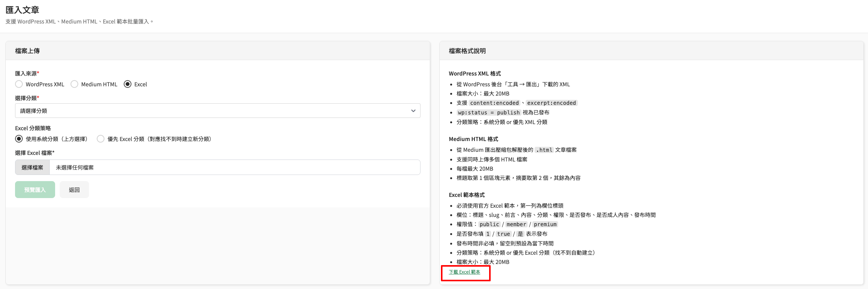The width and height of the screenshot is (868, 289).
Task: Click the Excel 分類策略 label
Action: click(x=33, y=128)
